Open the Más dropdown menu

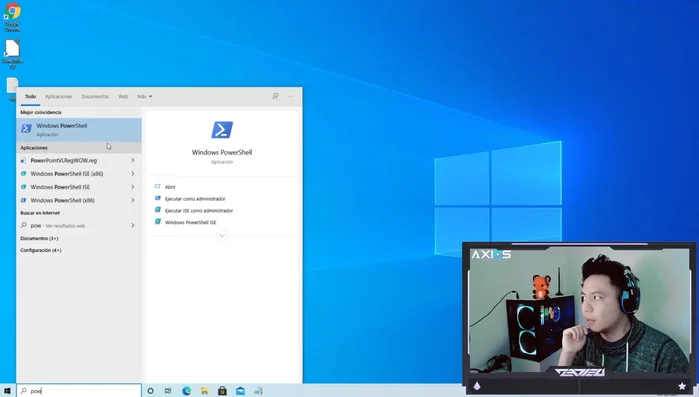144,96
